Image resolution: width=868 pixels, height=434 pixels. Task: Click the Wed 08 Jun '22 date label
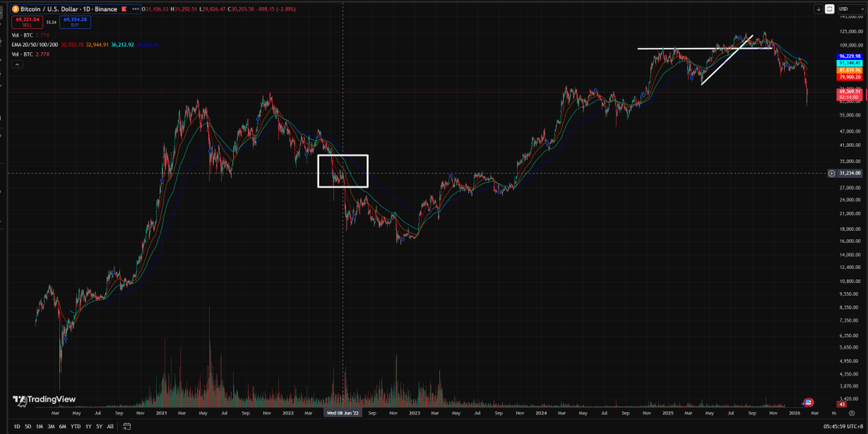coord(342,412)
